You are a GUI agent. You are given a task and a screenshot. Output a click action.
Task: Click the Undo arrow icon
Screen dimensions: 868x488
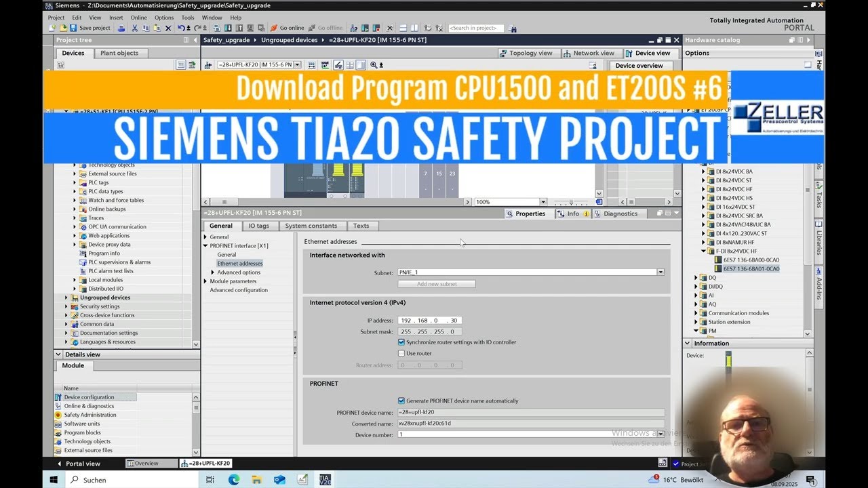[x=181, y=28]
